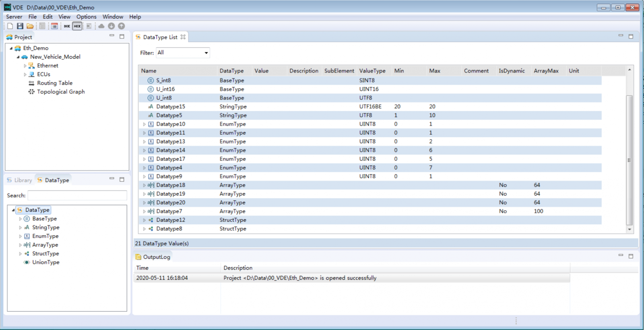The image size is (644, 330).
Task: Open the Server menu
Action: [14, 17]
